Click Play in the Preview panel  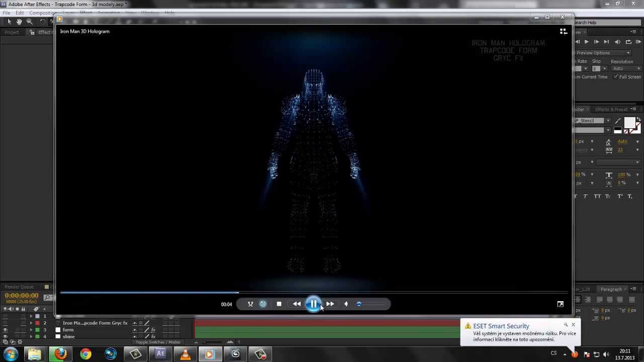(x=587, y=42)
